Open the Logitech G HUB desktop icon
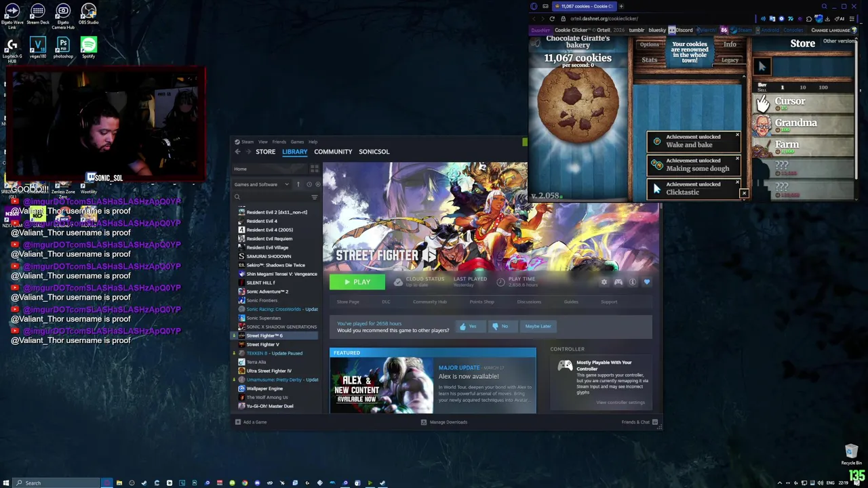 12,49
